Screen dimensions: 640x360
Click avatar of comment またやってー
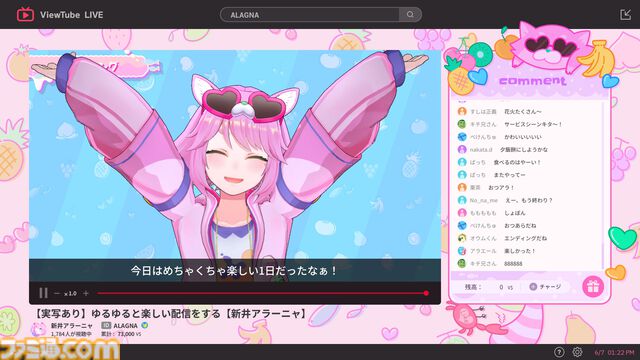pos(462,175)
